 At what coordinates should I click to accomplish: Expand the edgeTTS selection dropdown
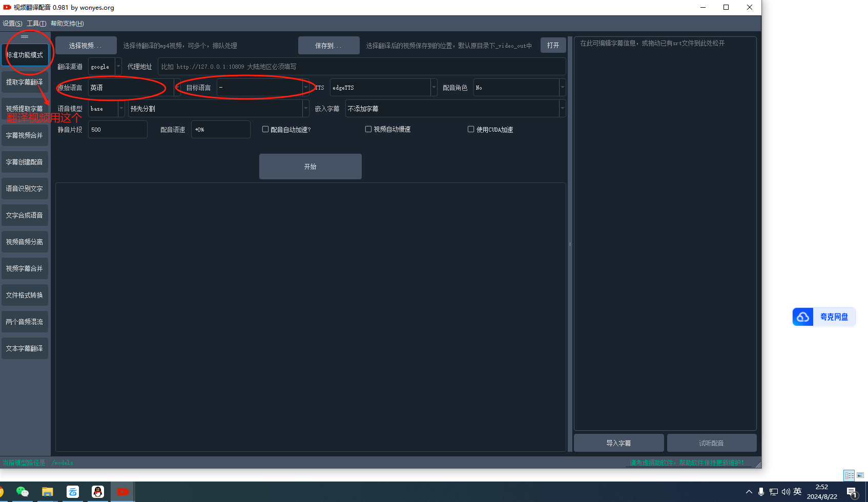433,88
